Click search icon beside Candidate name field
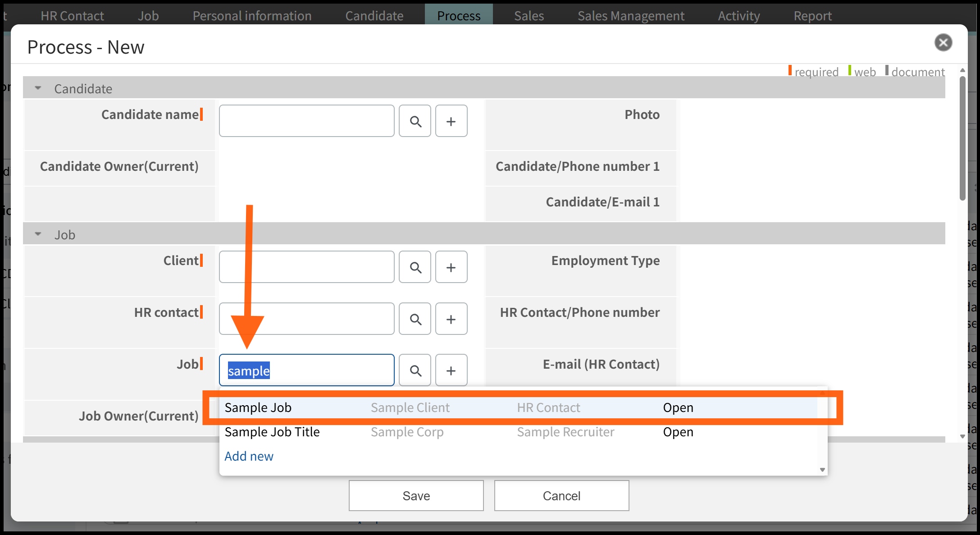 click(415, 121)
